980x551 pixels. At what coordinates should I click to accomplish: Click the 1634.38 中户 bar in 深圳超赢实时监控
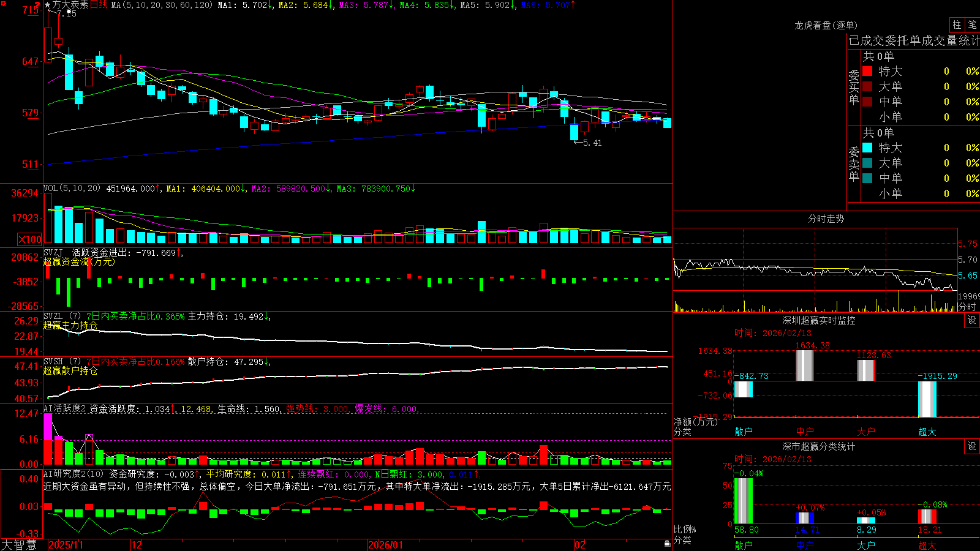pyautogui.click(x=804, y=365)
